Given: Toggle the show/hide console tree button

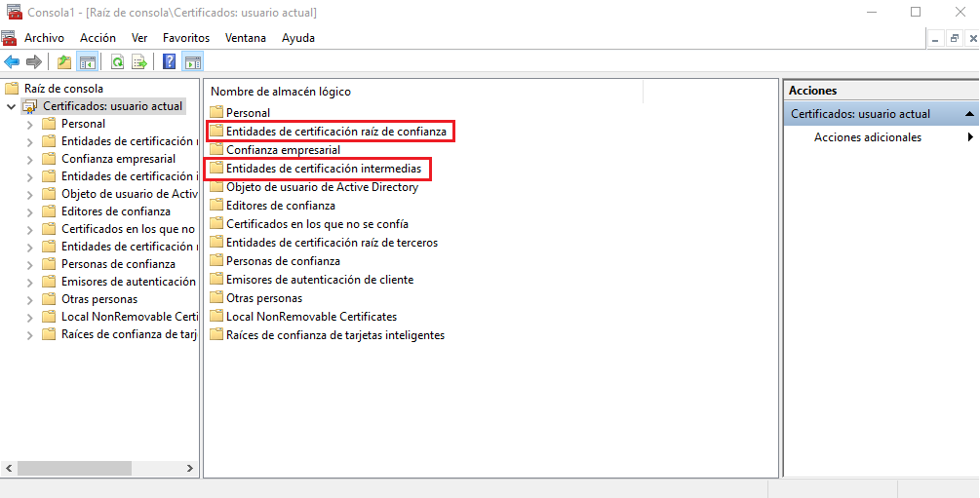Looking at the screenshot, I should (x=88, y=62).
